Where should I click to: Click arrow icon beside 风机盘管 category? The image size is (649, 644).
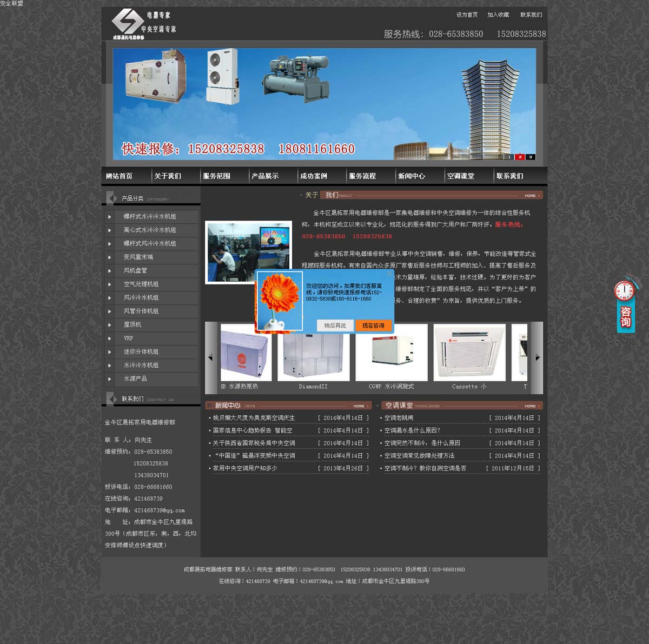tap(109, 271)
